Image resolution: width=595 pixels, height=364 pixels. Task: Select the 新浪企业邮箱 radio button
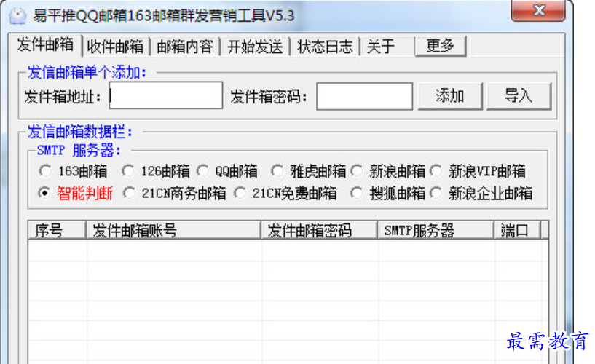coord(436,193)
